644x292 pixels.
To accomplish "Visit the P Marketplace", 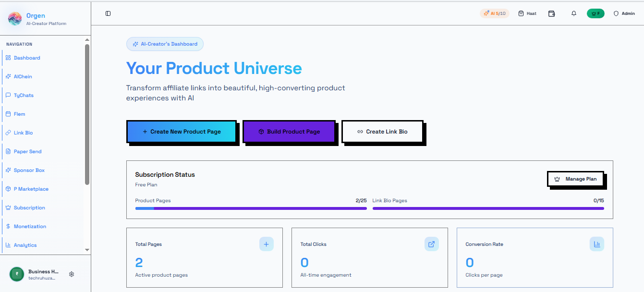I will 30,189.
